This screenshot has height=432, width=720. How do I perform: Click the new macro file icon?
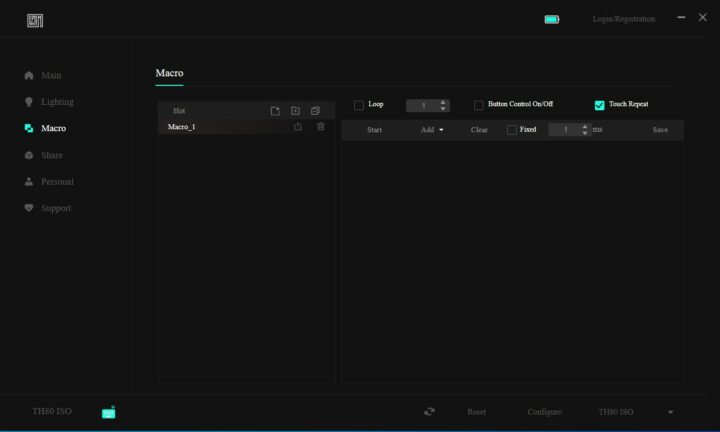275,111
